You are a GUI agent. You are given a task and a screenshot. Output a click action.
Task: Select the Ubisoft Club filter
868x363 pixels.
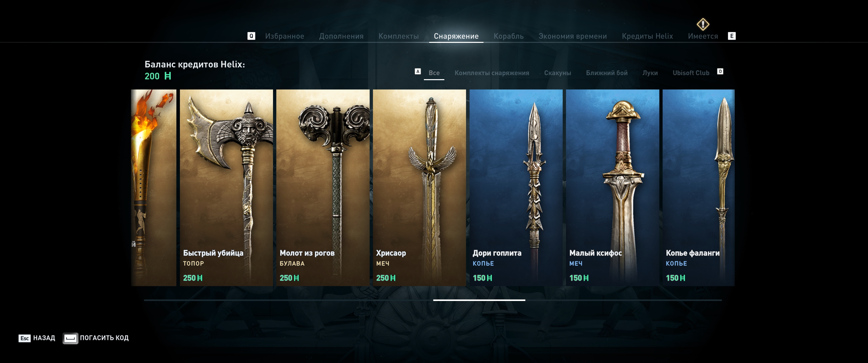pyautogui.click(x=691, y=73)
